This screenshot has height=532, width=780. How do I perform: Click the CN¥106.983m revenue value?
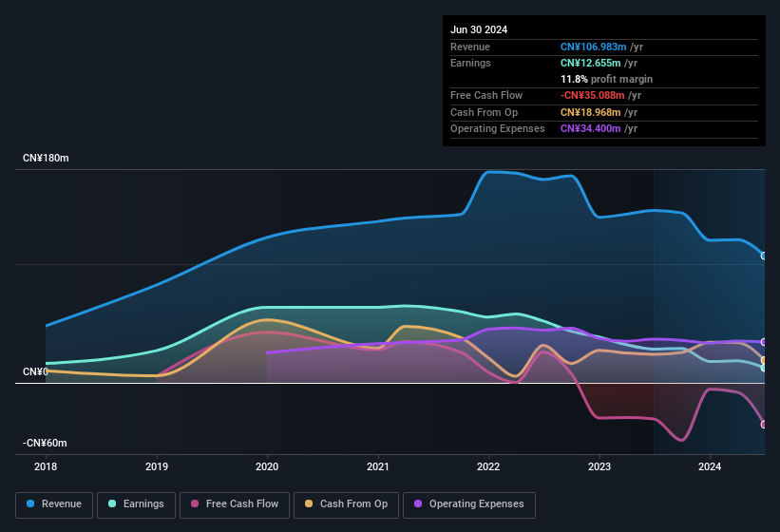click(x=594, y=47)
